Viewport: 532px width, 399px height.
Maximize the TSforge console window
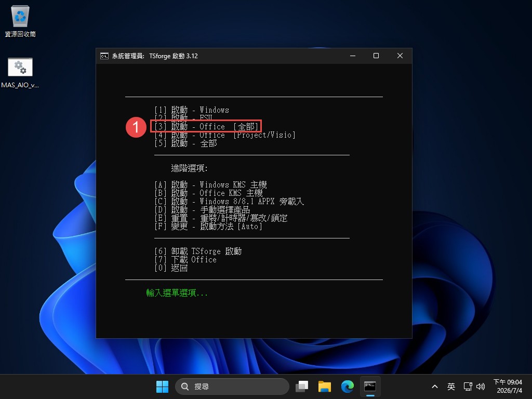(376, 56)
